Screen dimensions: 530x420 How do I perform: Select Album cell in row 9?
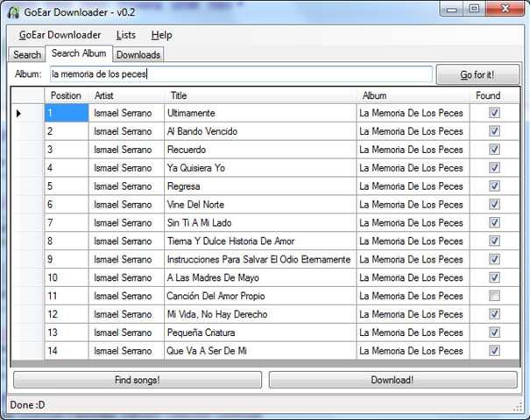[413, 259]
